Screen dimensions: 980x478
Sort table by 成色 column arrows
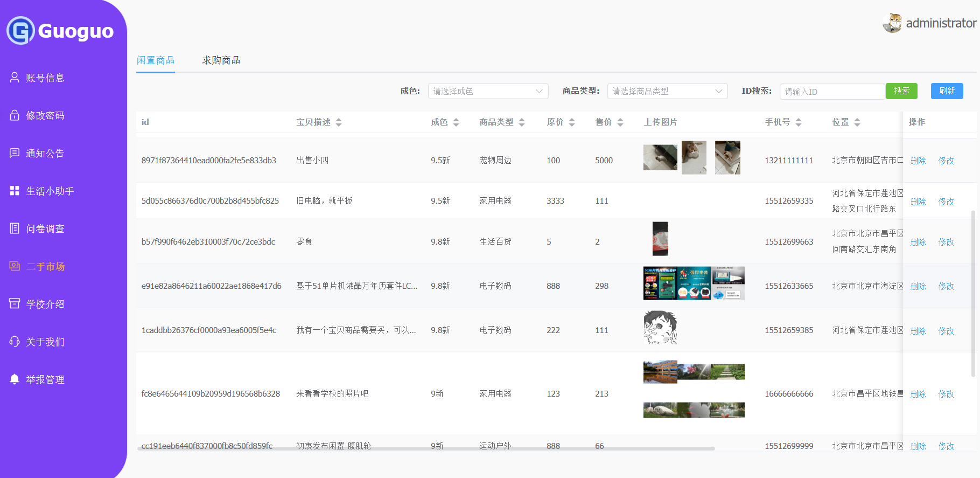click(456, 122)
